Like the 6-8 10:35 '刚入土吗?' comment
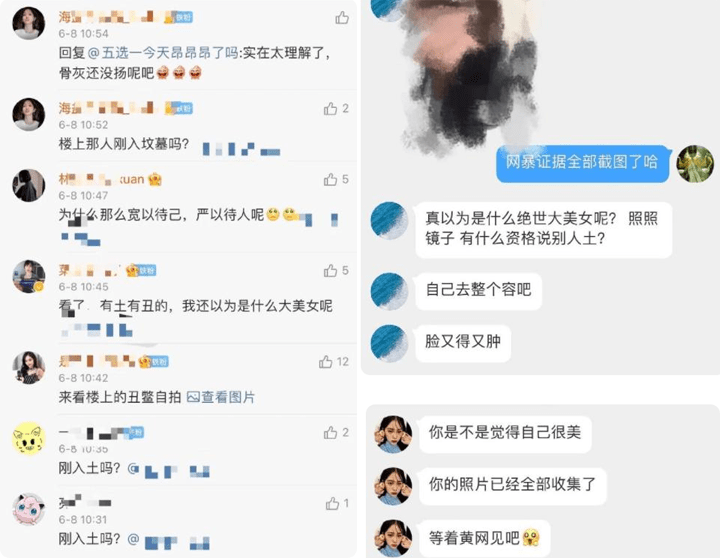Viewport: 720px width, 558px height. click(x=331, y=433)
